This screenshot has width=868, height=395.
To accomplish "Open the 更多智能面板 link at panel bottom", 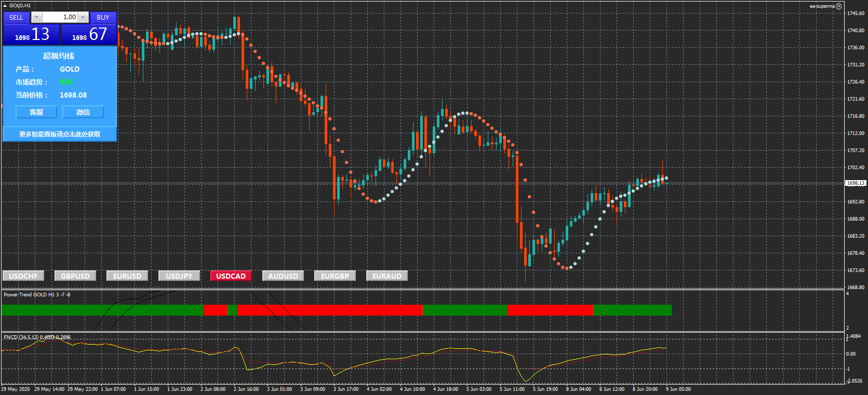I will [x=60, y=134].
